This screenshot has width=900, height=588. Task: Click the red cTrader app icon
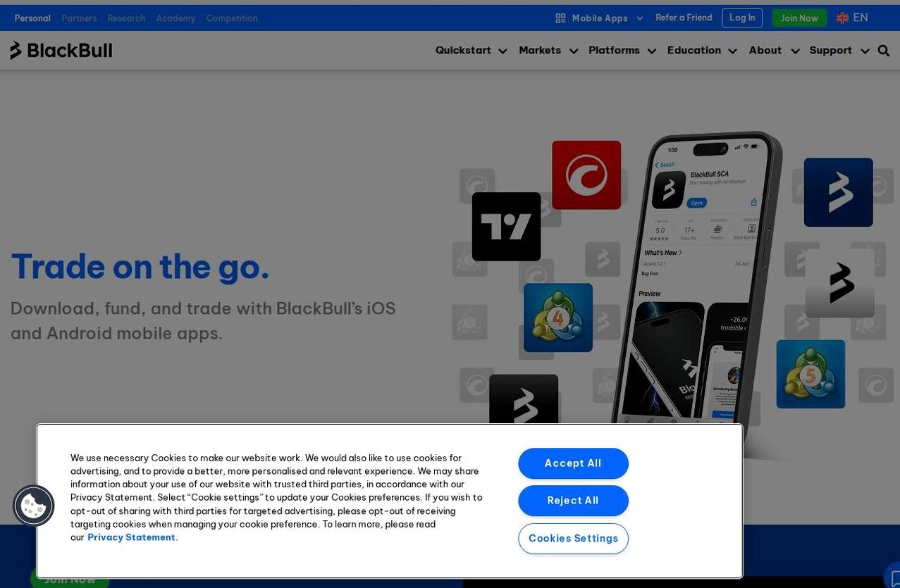coord(586,175)
